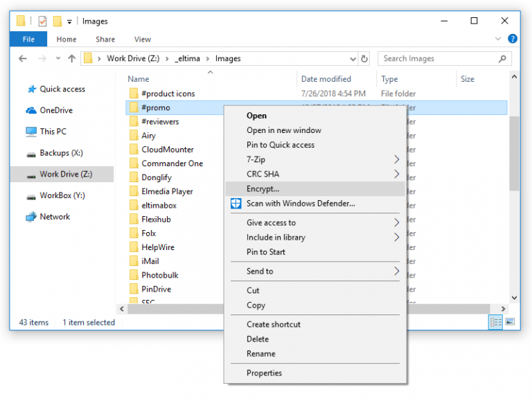Select Quick access in navigation pane
This screenshot has width=532, height=399.
[x=62, y=89]
